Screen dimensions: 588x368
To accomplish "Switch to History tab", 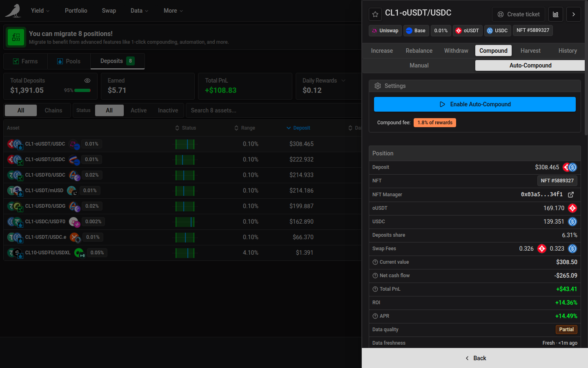I will [x=568, y=51].
